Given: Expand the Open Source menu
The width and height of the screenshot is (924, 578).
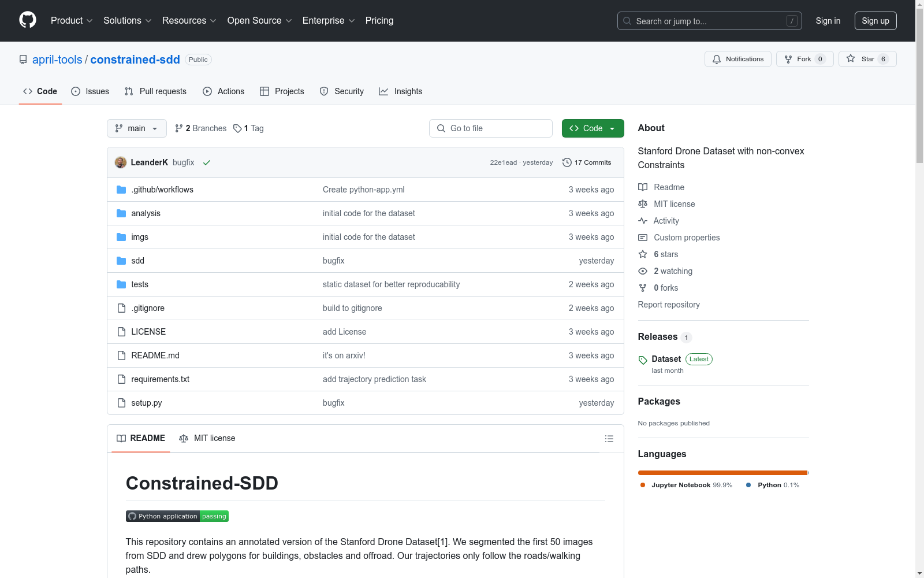Looking at the screenshot, I should (x=260, y=21).
